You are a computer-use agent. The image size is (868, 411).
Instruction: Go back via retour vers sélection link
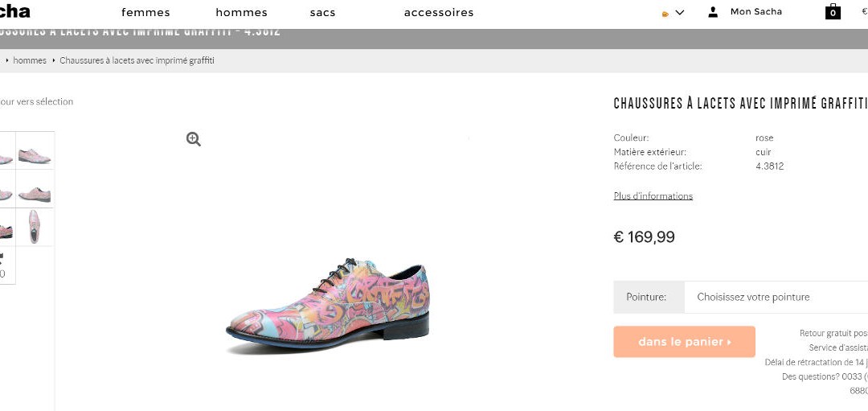point(36,101)
